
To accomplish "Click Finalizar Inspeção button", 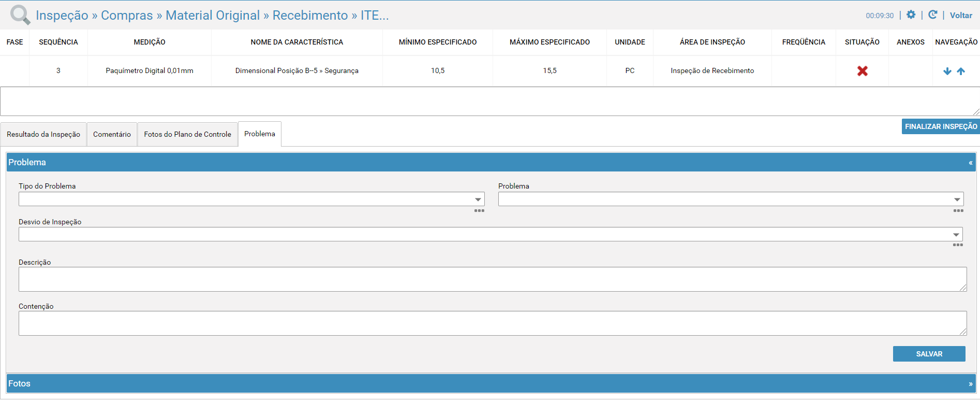I will pyautogui.click(x=941, y=126).
